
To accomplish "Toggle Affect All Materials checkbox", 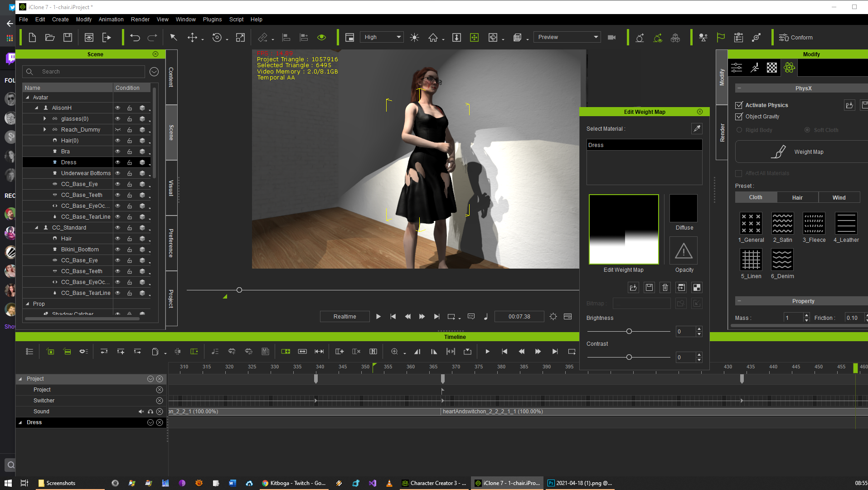I will pos(739,173).
